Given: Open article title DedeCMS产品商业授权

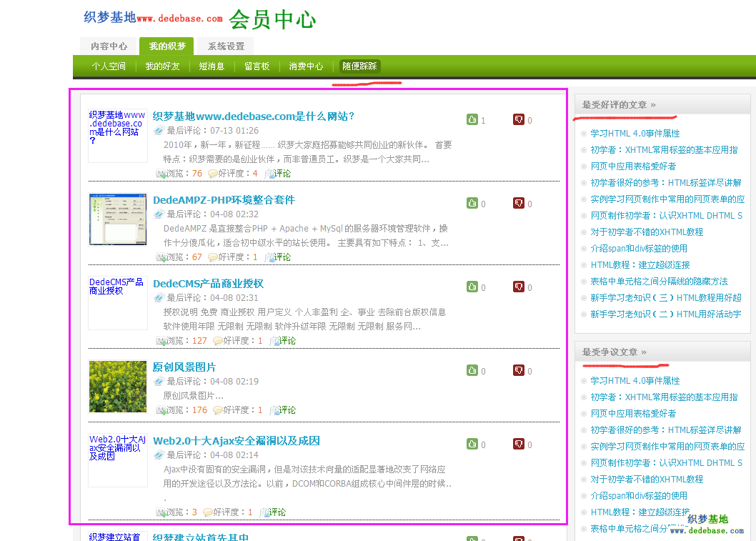Looking at the screenshot, I should pyautogui.click(x=208, y=284).
